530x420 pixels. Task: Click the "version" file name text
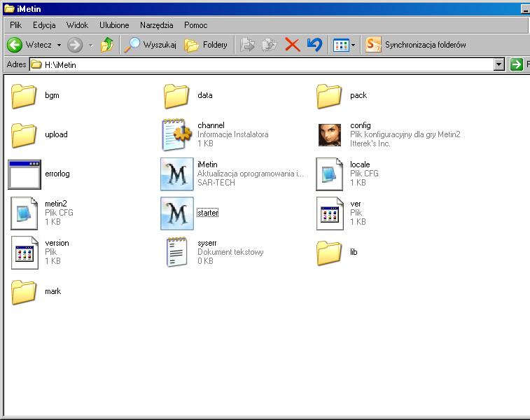point(57,243)
